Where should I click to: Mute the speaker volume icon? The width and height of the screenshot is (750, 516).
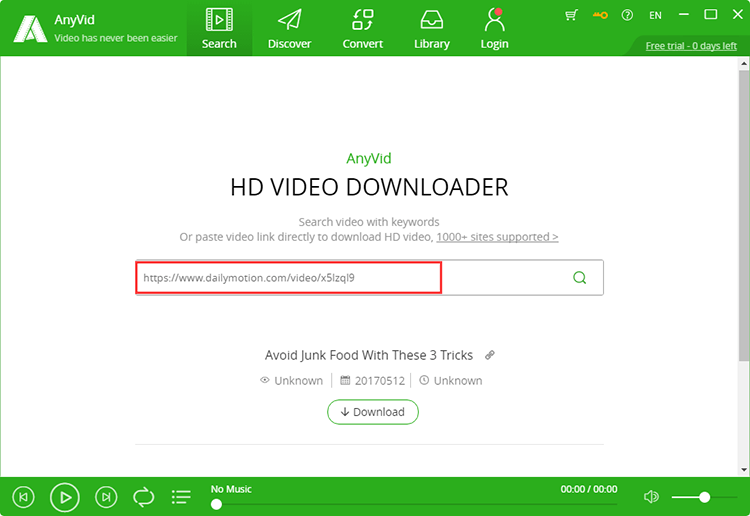(x=651, y=497)
